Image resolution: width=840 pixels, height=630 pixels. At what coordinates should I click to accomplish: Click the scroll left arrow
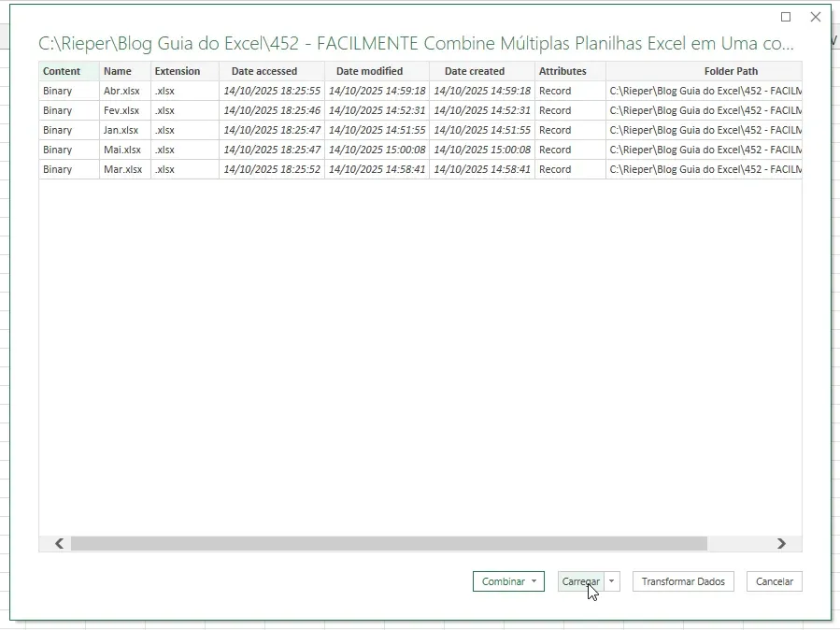tap(59, 544)
